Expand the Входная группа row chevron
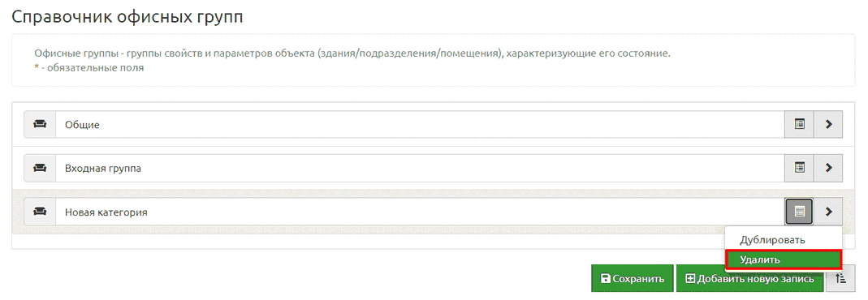Screen dimensions: 868x300 829,168
